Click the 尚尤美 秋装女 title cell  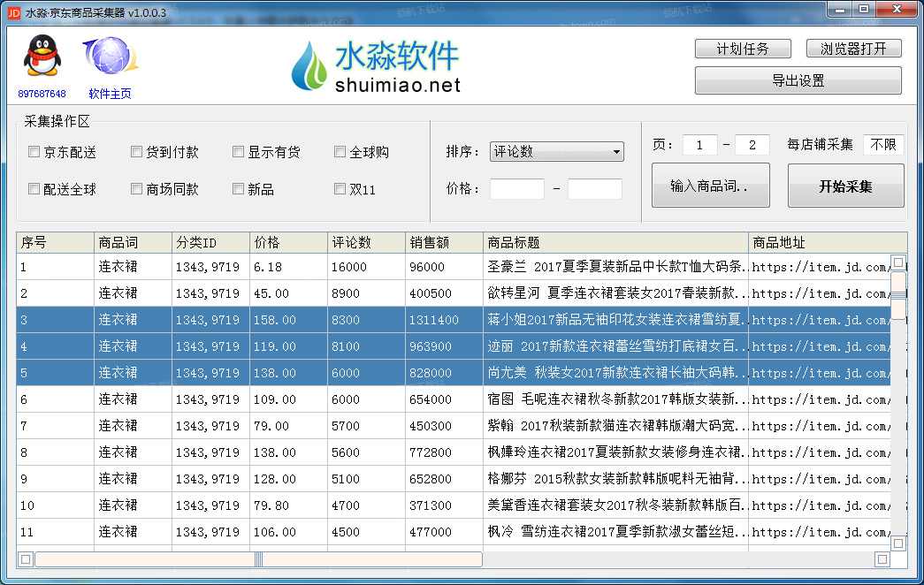coord(615,373)
